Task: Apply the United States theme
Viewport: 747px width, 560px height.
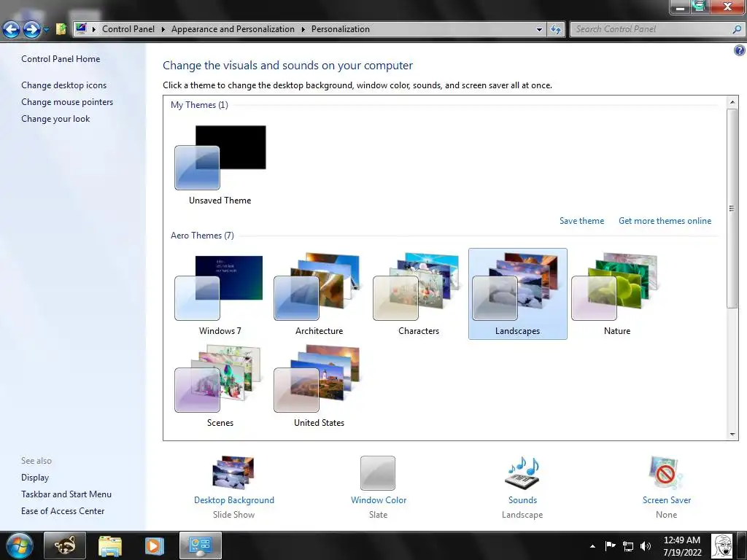Action: (320, 386)
